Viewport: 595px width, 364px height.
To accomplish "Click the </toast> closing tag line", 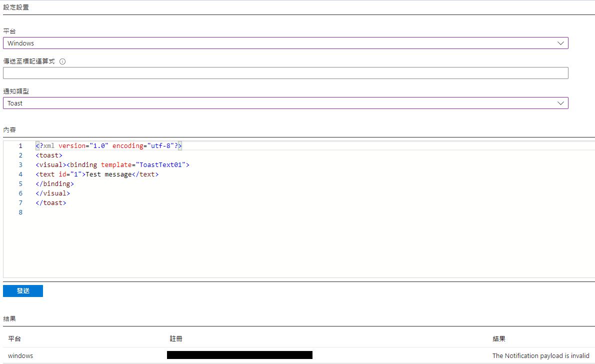I will click(51, 202).
